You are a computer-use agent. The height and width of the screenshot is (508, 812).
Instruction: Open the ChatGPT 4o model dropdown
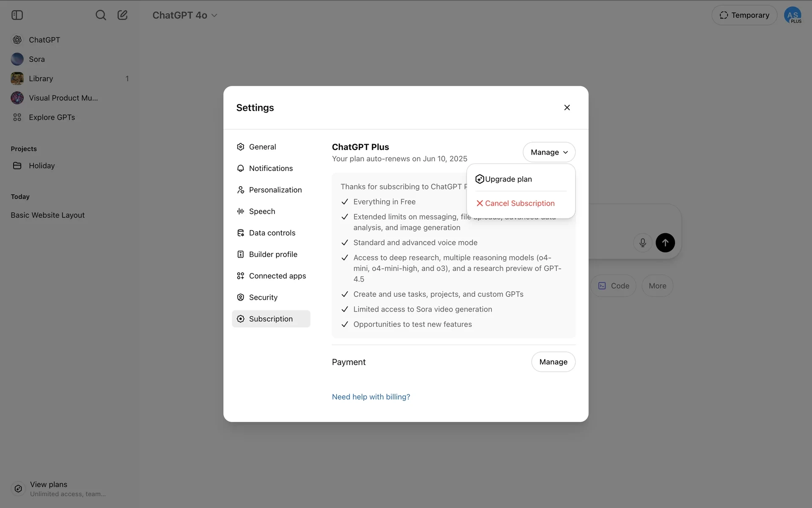tap(185, 15)
